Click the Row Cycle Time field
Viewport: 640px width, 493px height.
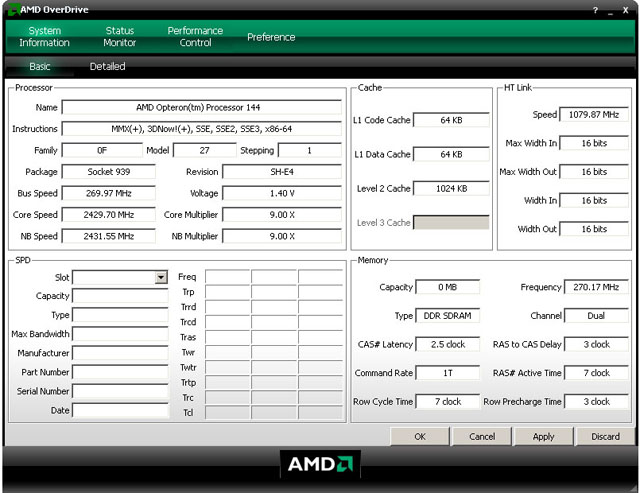(x=448, y=402)
